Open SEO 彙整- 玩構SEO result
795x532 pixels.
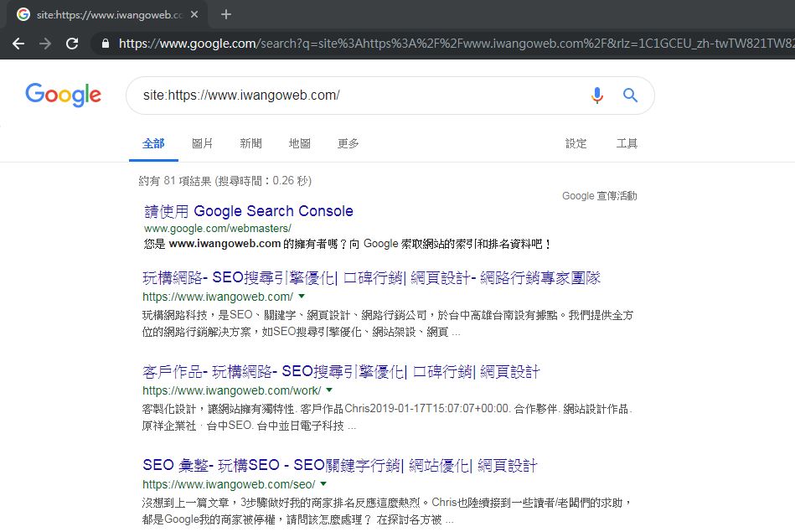click(x=340, y=466)
